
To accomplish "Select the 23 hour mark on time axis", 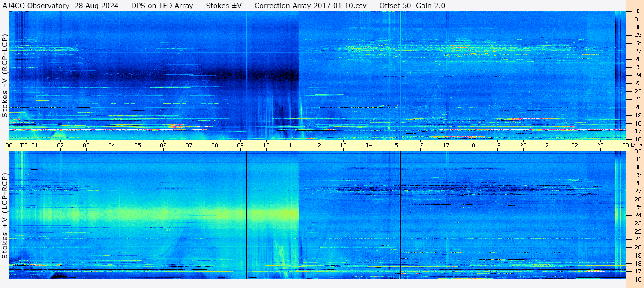I will point(600,145).
